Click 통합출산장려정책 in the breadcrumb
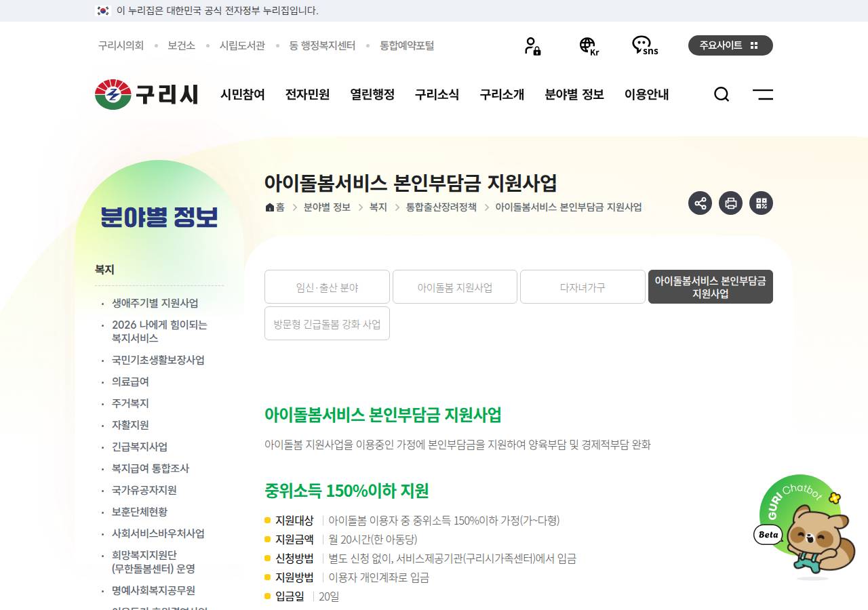The height and width of the screenshot is (610, 868). 441,207
